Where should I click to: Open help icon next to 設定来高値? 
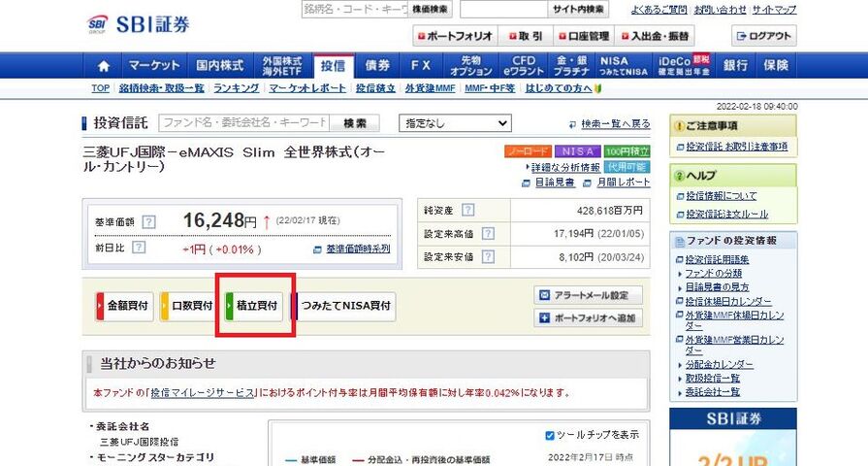(488, 233)
